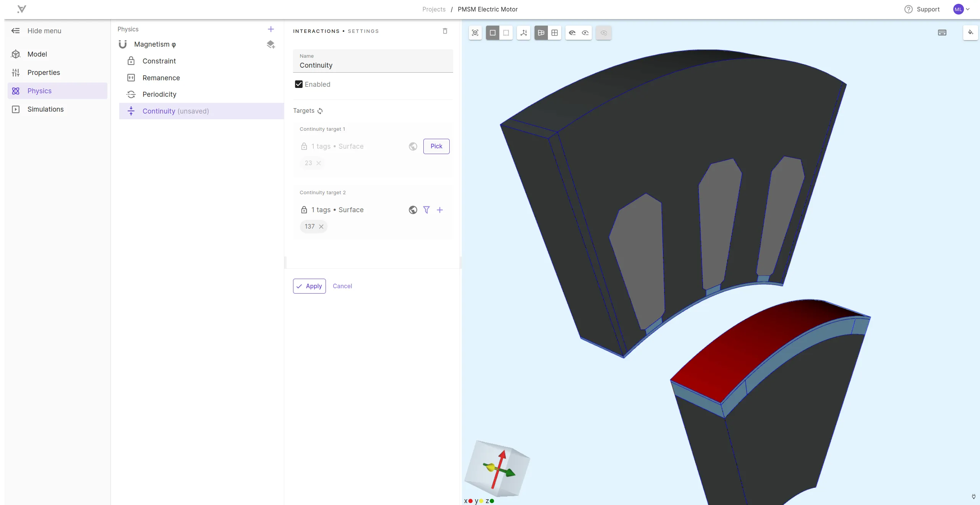The height and width of the screenshot is (505, 980).
Task: Click plug status icon at bottom right
Action: pos(974,497)
